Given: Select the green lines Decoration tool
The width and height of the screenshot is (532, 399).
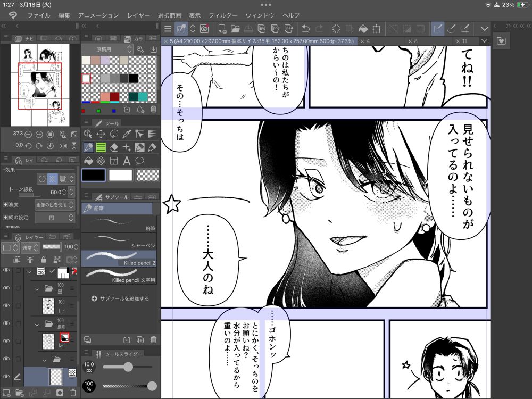Looking at the screenshot, I should pos(101,147).
